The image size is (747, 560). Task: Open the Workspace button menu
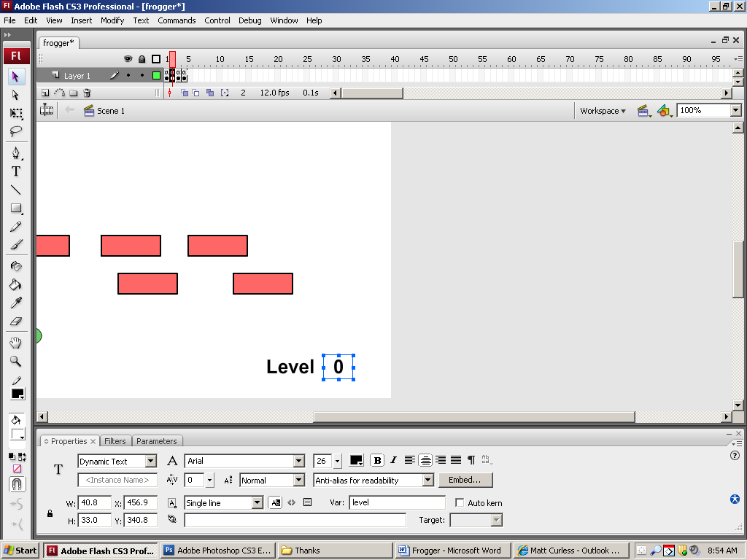[603, 111]
